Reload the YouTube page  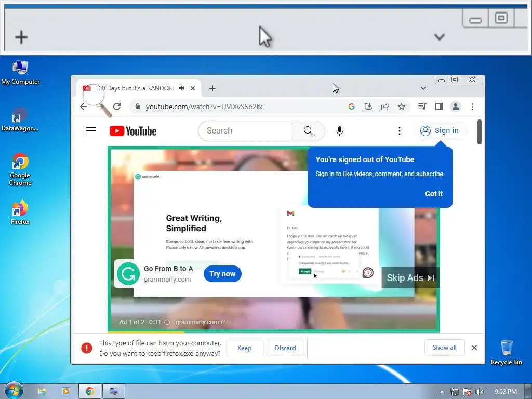click(117, 107)
